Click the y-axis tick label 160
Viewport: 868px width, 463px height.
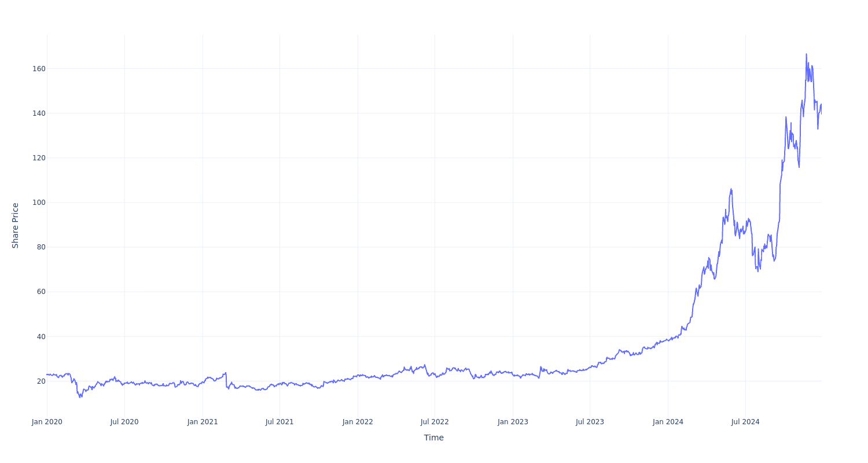coord(39,68)
